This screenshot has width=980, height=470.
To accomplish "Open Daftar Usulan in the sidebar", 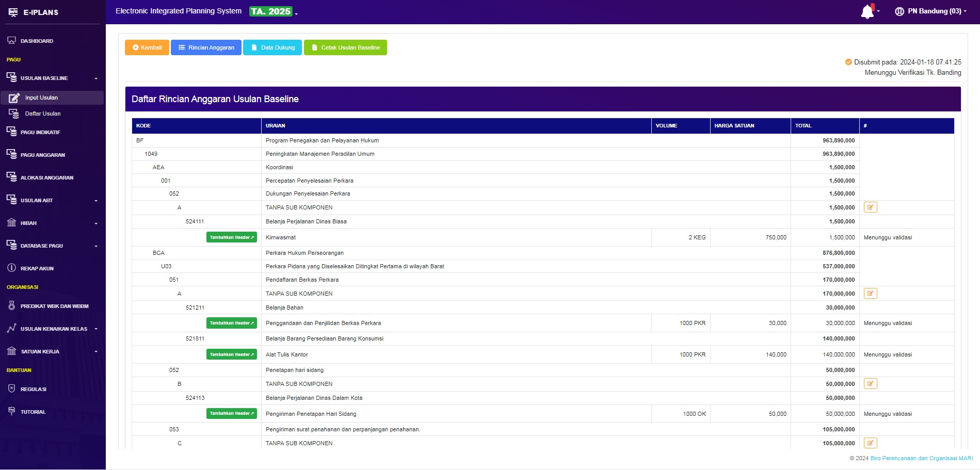I will 43,114.
